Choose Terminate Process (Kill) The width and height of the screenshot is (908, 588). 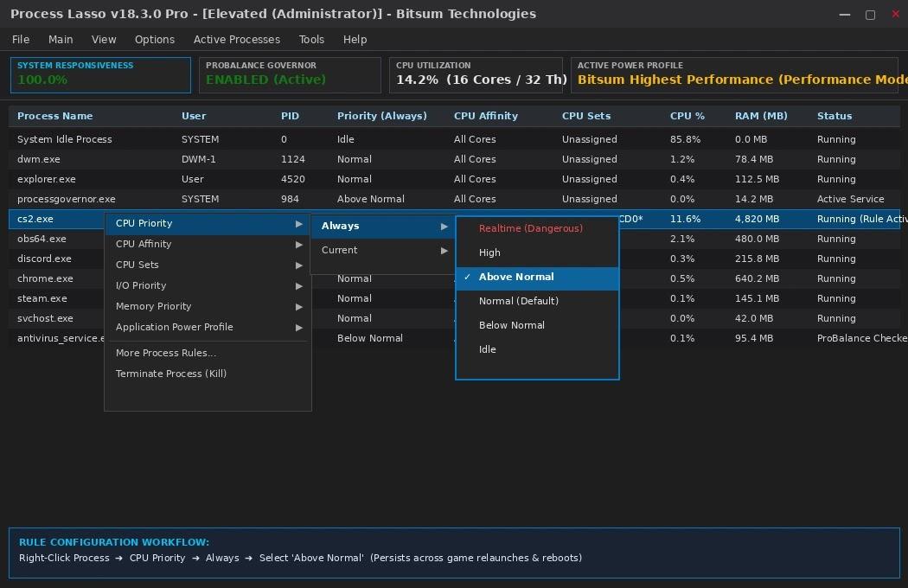(208, 374)
